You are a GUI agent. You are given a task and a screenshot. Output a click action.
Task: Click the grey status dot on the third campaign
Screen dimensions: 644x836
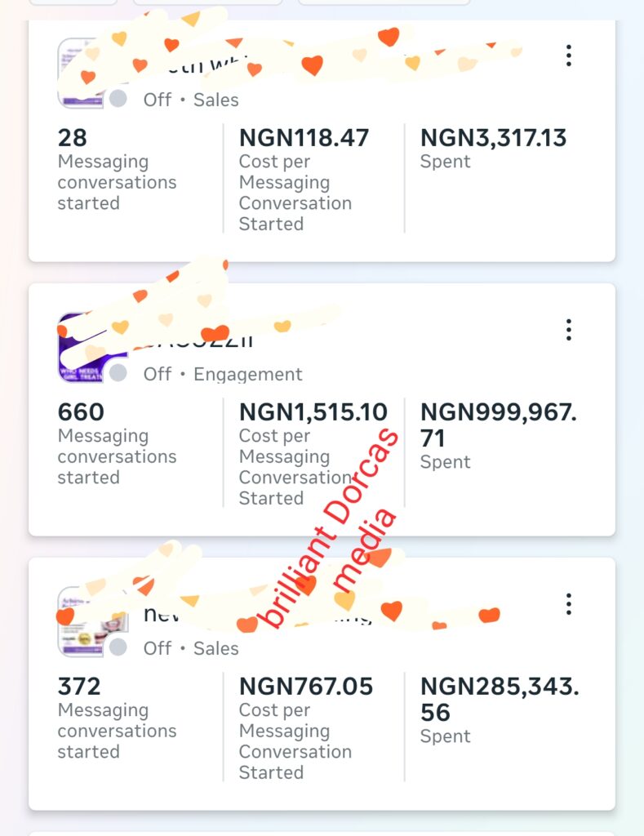click(x=118, y=647)
